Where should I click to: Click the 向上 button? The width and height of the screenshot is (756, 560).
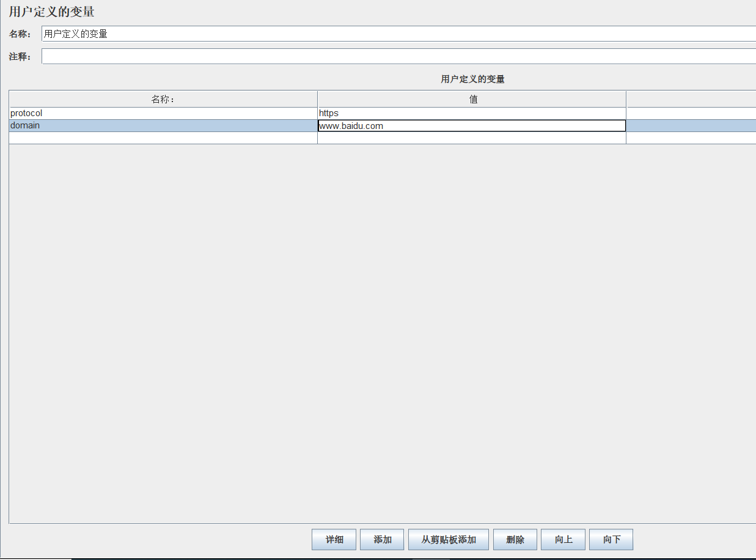[563, 540]
